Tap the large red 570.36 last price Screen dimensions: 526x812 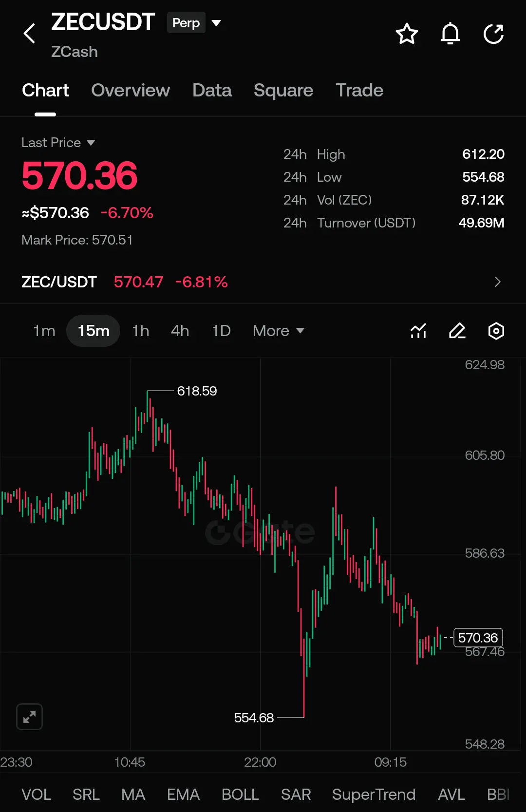click(80, 175)
